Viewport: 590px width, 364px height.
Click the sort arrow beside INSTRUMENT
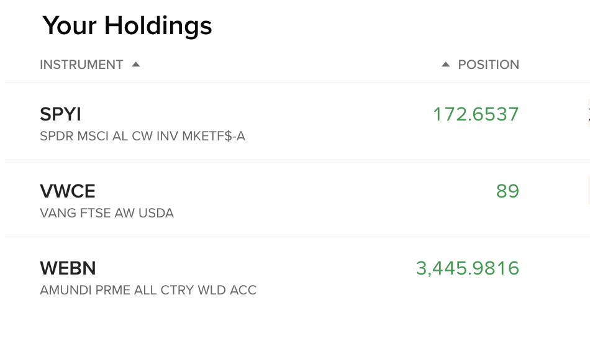[x=136, y=65]
